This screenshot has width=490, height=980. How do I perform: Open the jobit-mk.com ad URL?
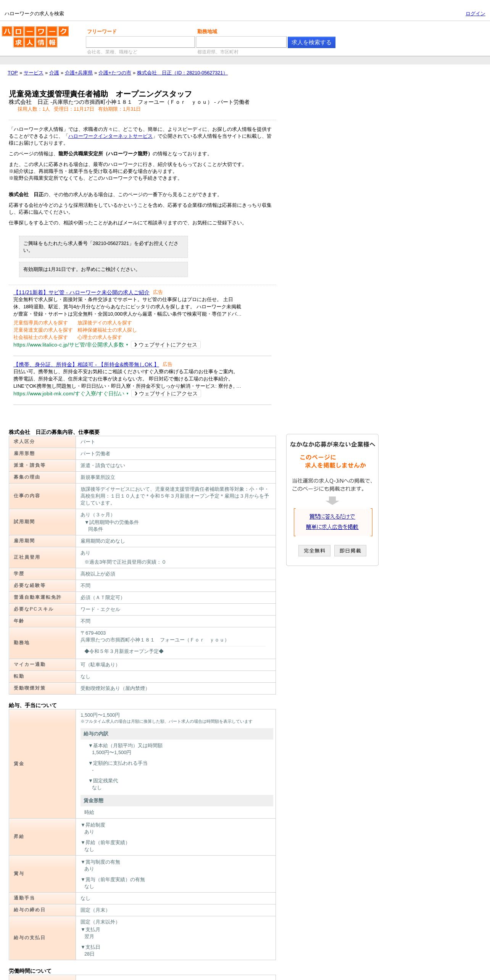click(69, 394)
